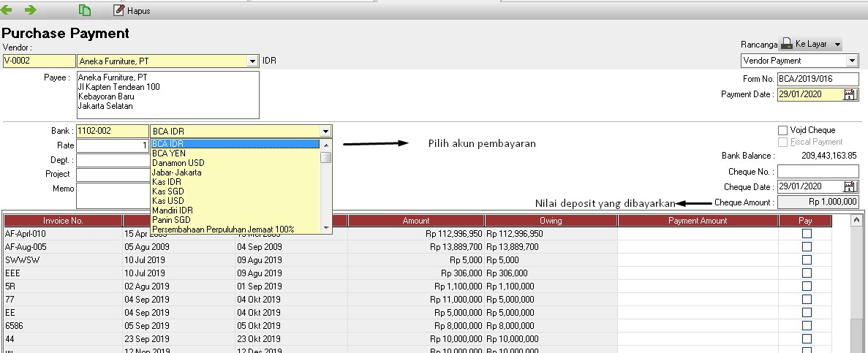The height and width of the screenshot is (353, 868).
Task: Open the Payment Date calendar picker
Action: (x=850, y=94)
